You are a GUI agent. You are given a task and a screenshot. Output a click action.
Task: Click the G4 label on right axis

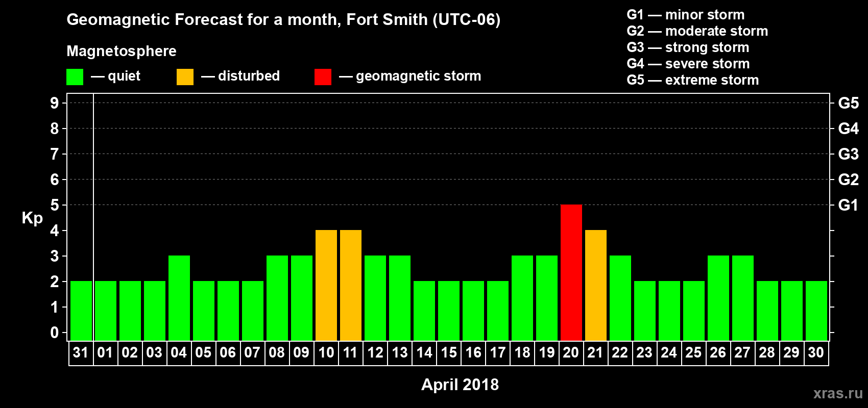click(x=849, y=129)
